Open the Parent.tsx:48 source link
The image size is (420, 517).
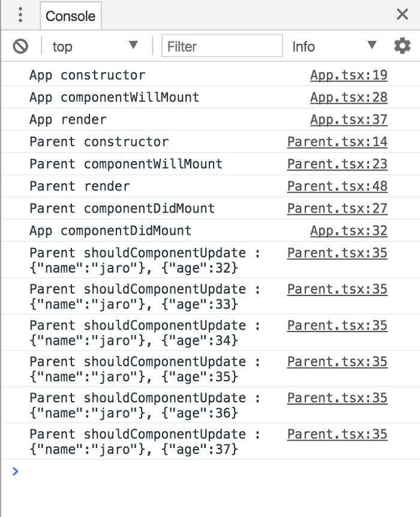[x=337, y=186]
